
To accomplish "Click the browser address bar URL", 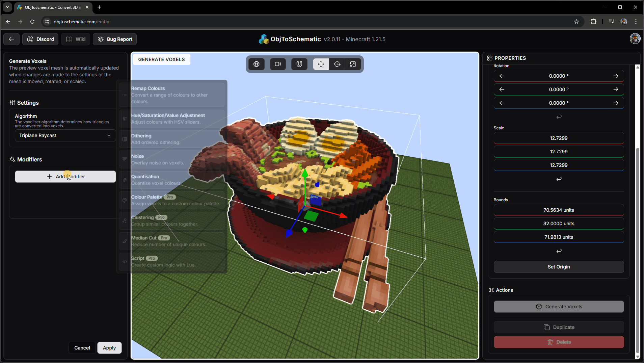I will coord(82,22).
